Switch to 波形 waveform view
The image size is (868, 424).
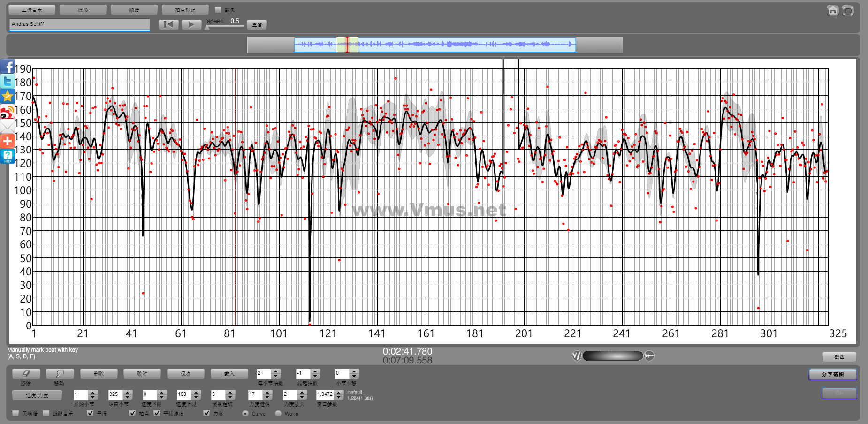click(83, 9)
